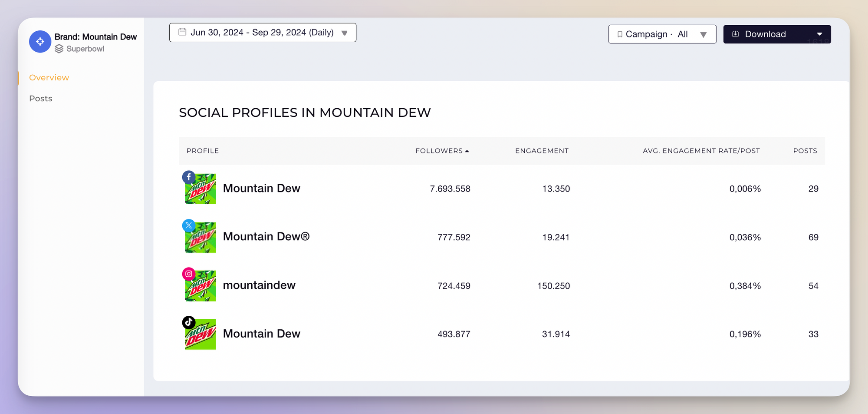Viewport: 868px width, 414px height.
Task: Open the mountaindew Instagram profile name
Action: [259, 285]
